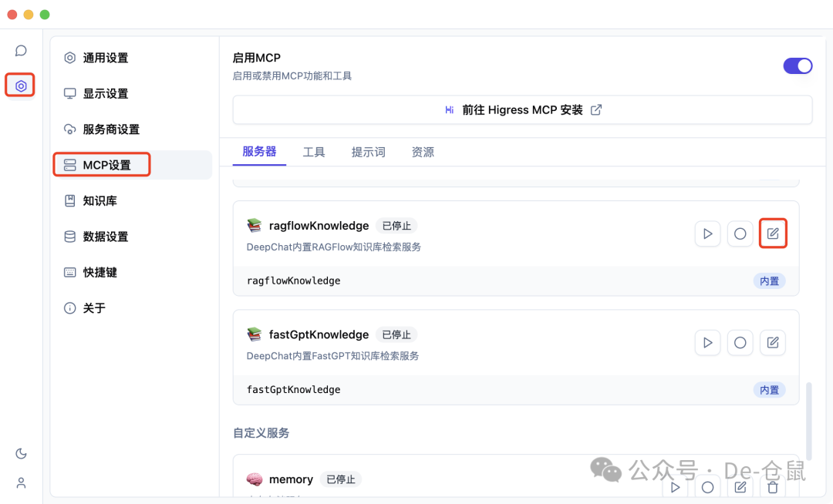833x504 pixels.
Task: Edit fastGptKnowledge via its pencil icon
Action: [773, 342]
